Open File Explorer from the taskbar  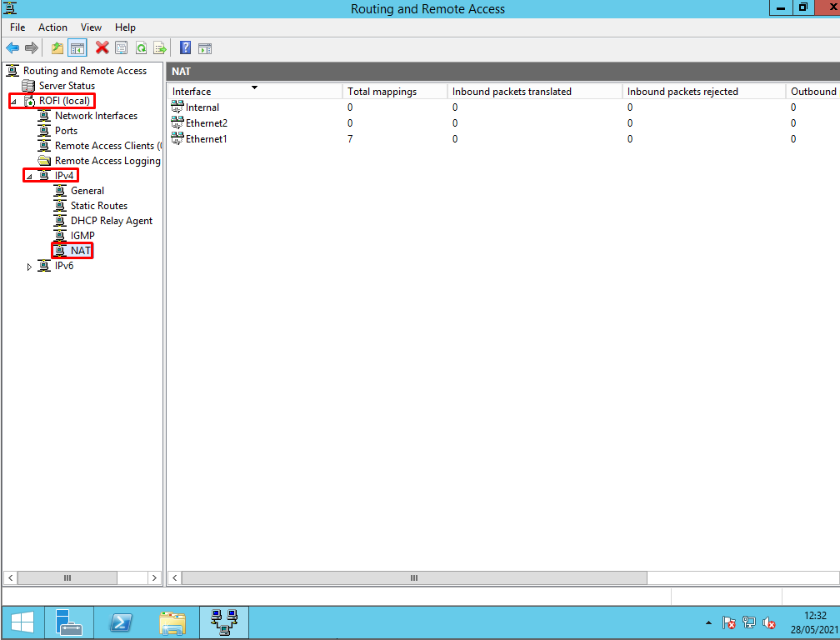(172, 622)
